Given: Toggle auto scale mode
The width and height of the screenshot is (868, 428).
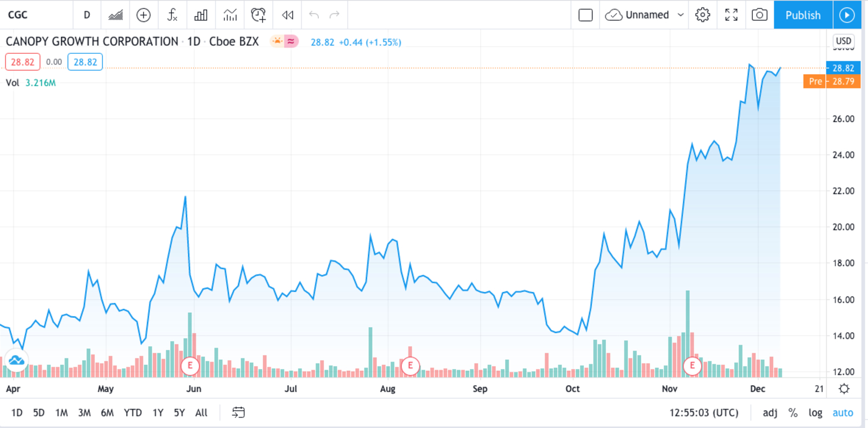Looking at the screenshot, I should (x=843, y=413).
